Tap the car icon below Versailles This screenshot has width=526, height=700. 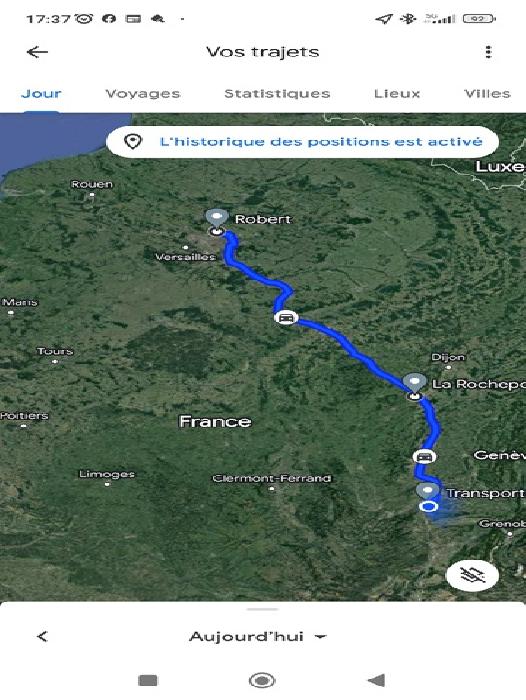(x=286, y=318)
